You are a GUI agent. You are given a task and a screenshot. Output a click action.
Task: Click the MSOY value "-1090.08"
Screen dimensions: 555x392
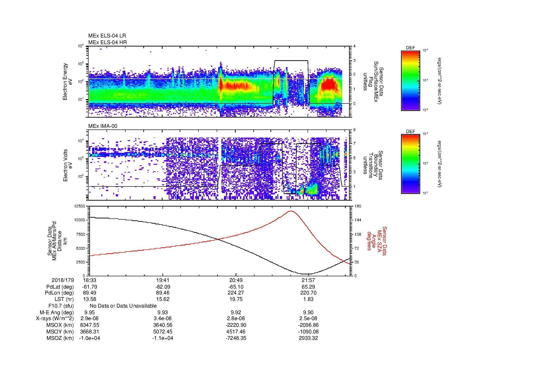[x=308, y=332]
